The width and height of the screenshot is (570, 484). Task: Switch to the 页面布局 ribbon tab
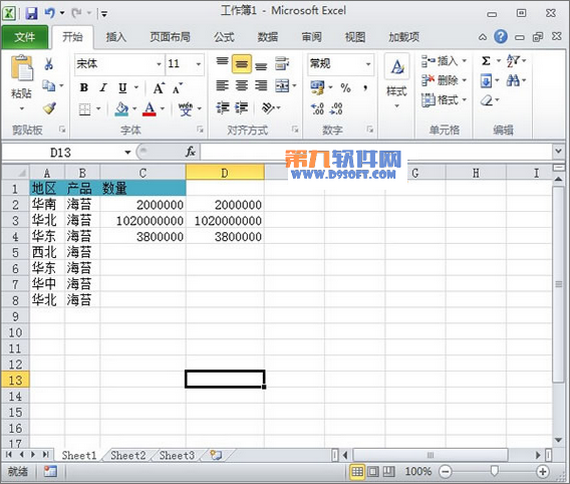click(170, 37)
